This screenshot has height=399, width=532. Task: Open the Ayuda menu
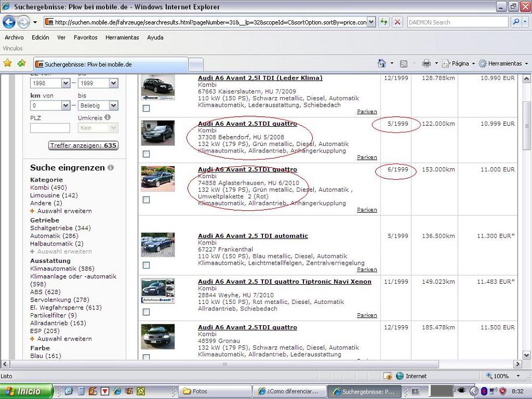pos(155,37)
